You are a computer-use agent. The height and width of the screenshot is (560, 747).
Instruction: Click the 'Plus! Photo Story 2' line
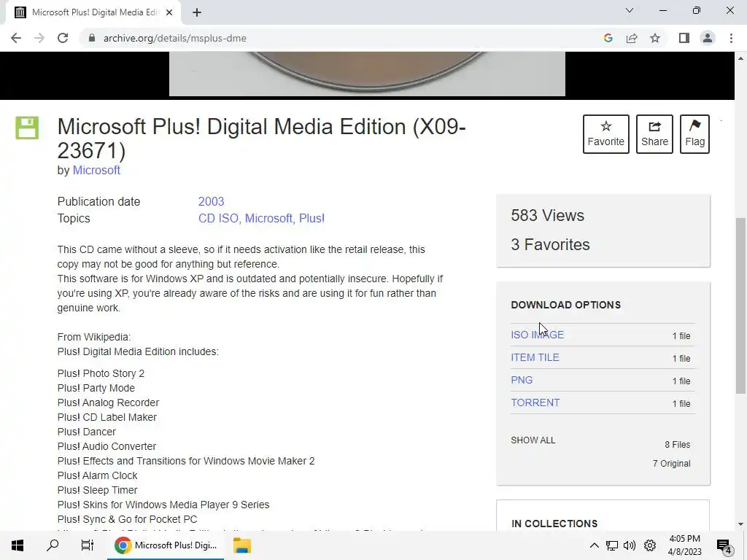(101, 373)
